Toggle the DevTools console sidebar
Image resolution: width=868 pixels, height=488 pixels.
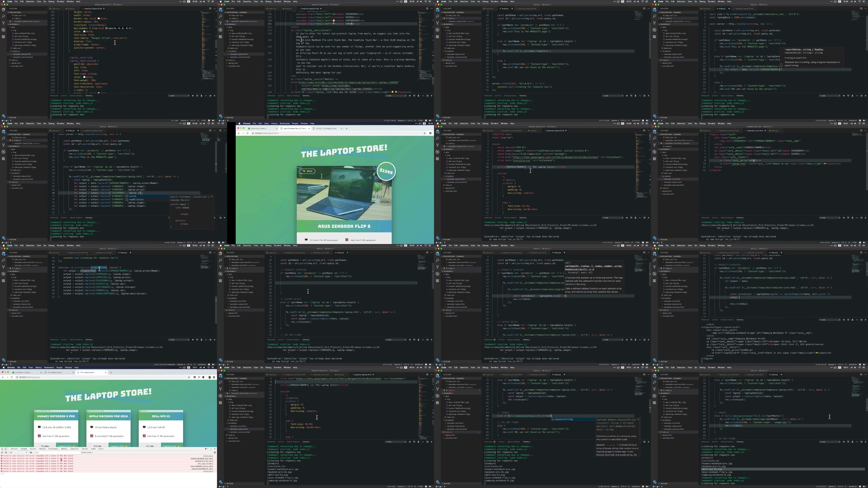pos(2,453)
